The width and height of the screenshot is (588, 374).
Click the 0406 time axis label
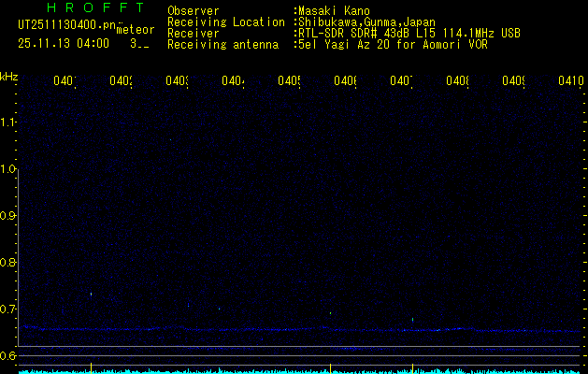(345, 80)
